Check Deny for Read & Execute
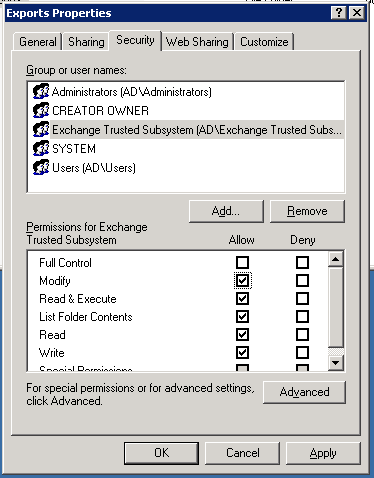 (x=302, y=299)
